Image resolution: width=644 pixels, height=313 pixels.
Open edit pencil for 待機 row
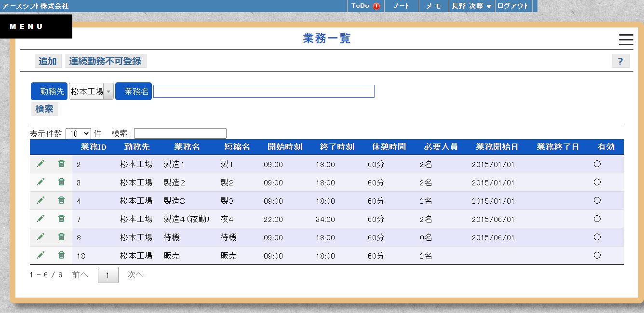pyautogui.click(x=40, y=237)
